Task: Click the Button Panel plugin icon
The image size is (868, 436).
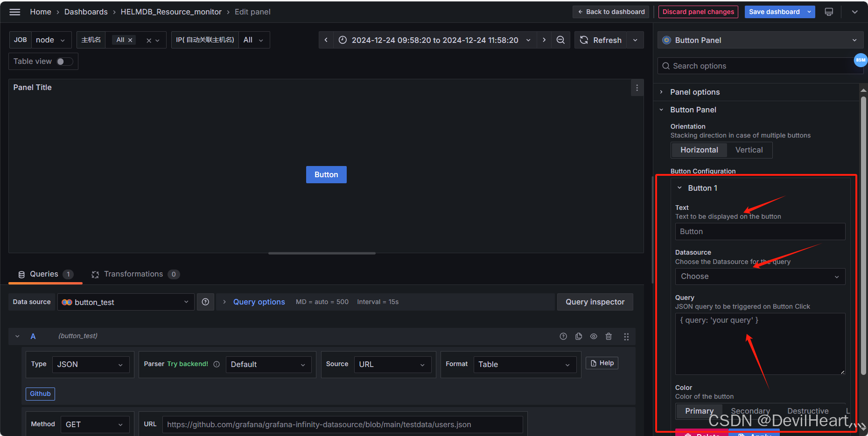Action: coord(667,40)
